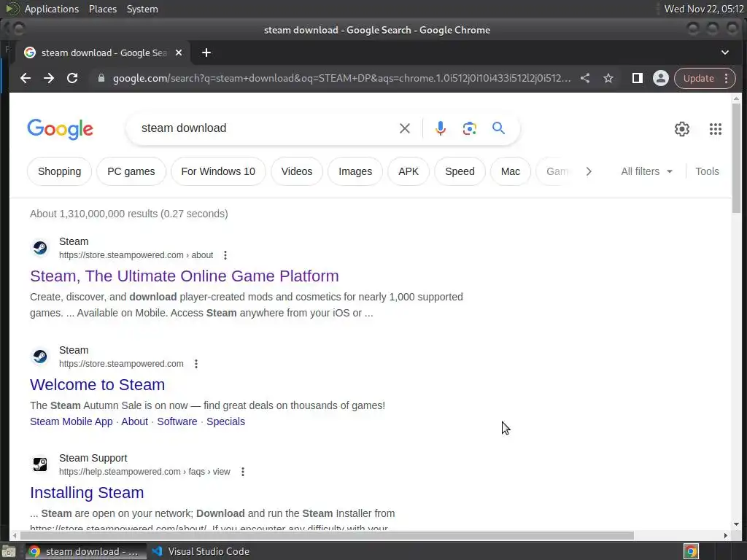Click the Update button in Chrome
This screenshot has width=747, height=560.
(x=698, y=78)
